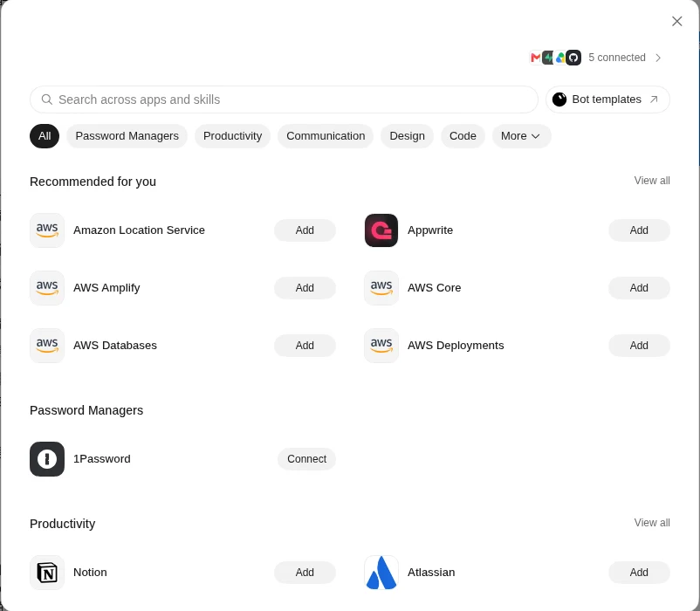
Task: Select the Design filter tab
Action: (407, 136)
